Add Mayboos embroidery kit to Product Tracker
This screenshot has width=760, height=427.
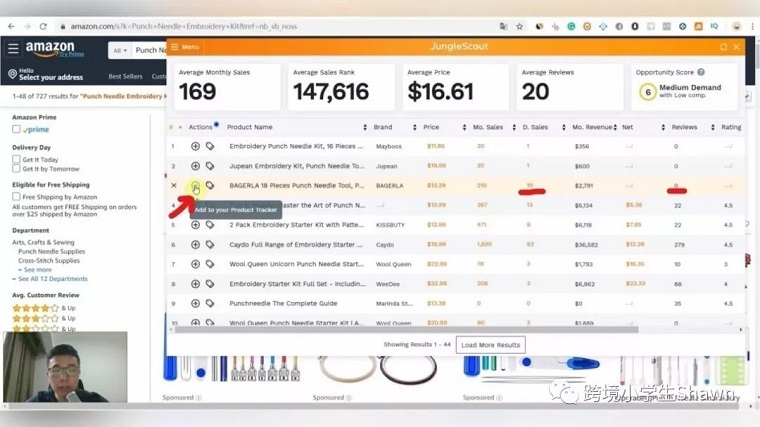point(195,146)
